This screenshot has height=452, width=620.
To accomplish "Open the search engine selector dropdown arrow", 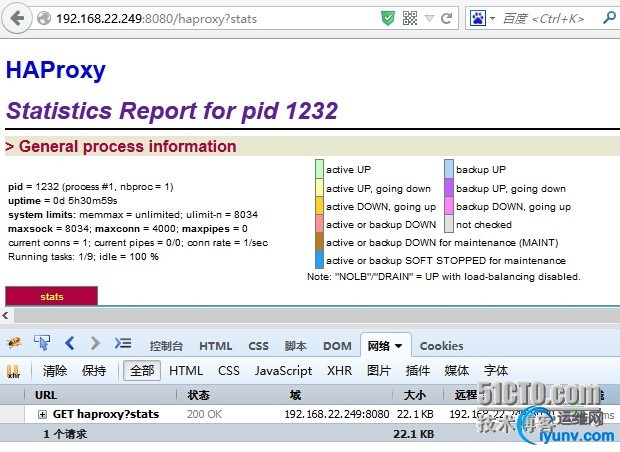I will pyautogui.click(x=492, y=18).
